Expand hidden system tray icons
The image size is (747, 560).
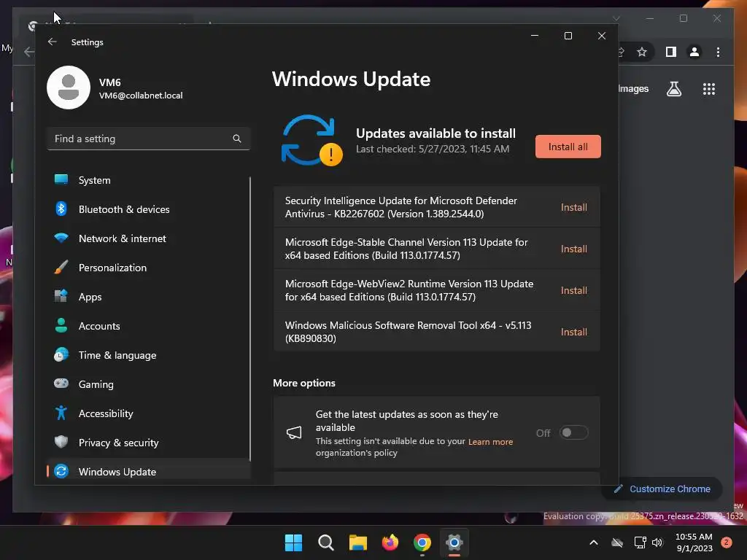(x=594, y=542)
